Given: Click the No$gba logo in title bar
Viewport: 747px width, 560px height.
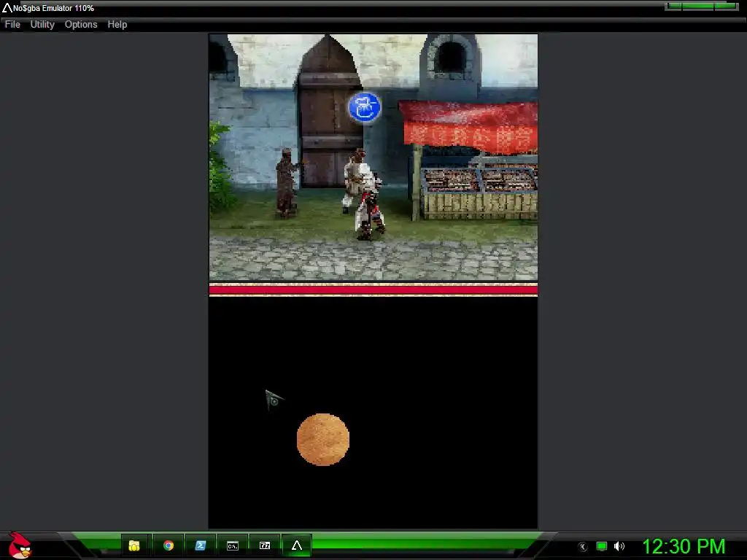Looking at the screenshot, I should coord(7,7).
